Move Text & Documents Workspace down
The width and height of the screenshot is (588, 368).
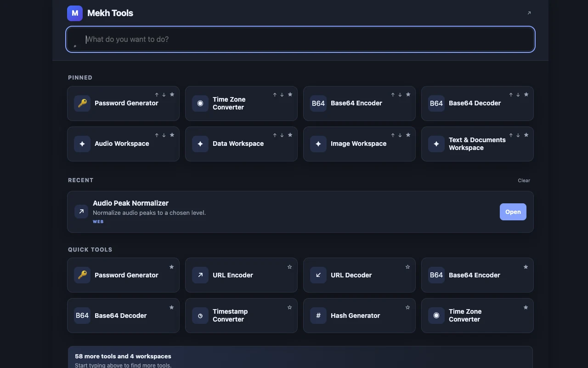(x=518, y=135)
